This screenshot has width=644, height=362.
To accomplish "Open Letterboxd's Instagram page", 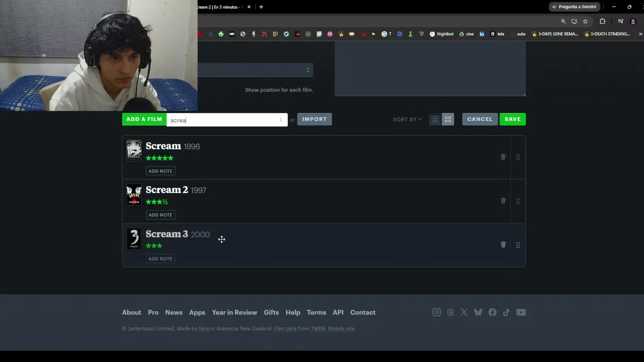I will [x=436, y=312].
